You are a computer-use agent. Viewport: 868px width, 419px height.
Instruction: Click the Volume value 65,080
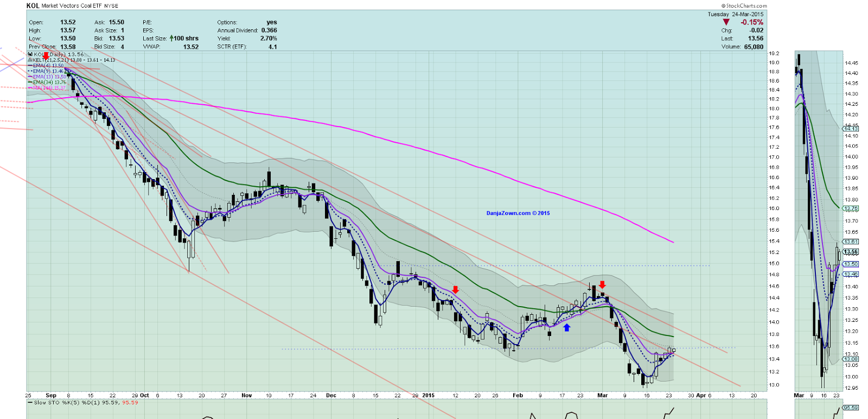[x=754, y=47]
